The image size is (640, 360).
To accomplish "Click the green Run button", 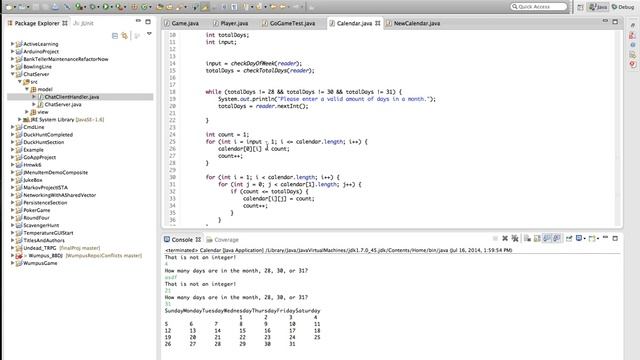I will pyautogui.click(x=105, y=7).
